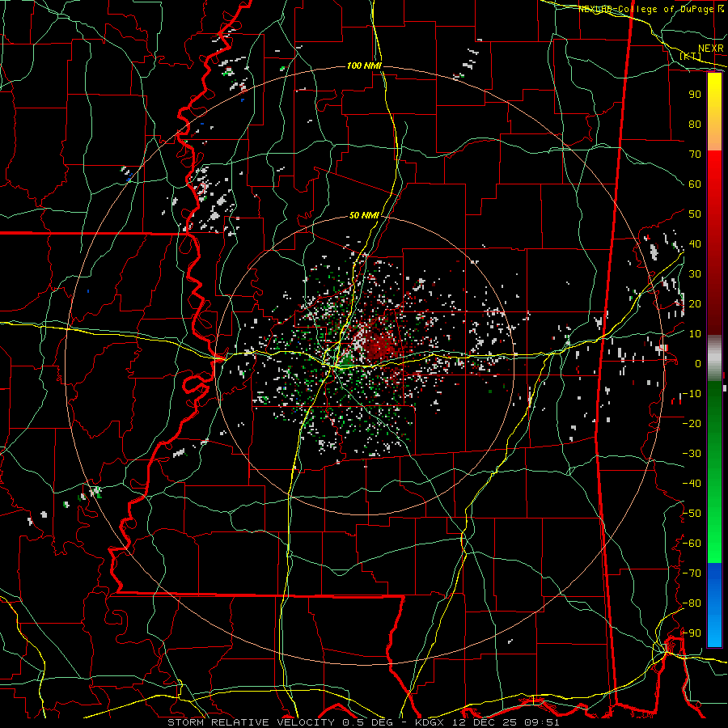The image size is (728, 728).
Task: Click the "60" value on velocity scale
Action: coord(695,184)
